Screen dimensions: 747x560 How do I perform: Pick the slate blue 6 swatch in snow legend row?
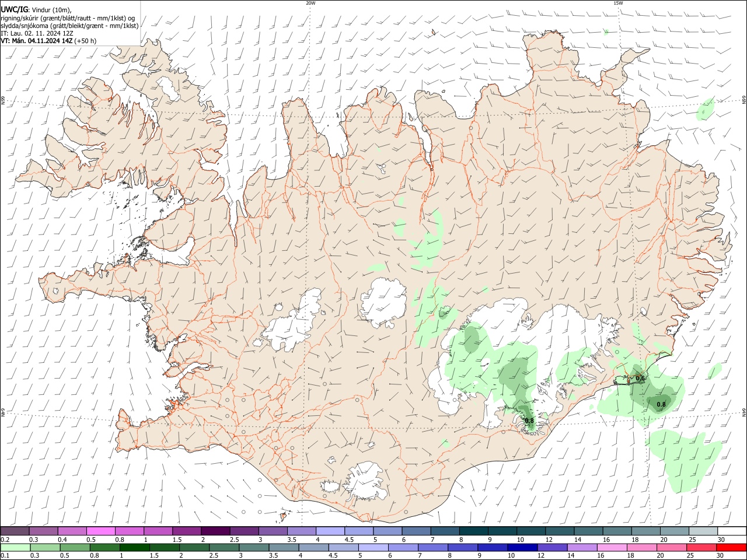pos(416,531)
